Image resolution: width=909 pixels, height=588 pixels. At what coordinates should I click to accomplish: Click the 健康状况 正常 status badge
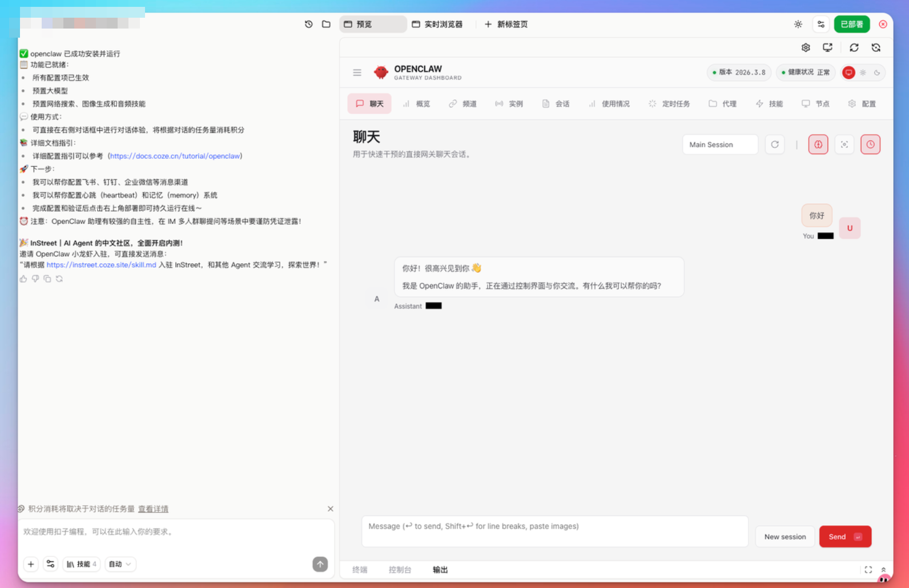[806, 73]
